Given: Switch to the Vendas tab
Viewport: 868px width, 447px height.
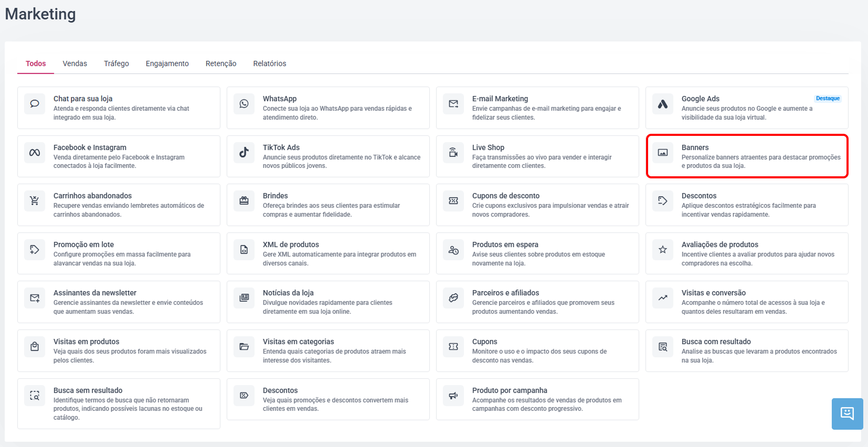Looking at the screenshot, I should click(75, 63).
